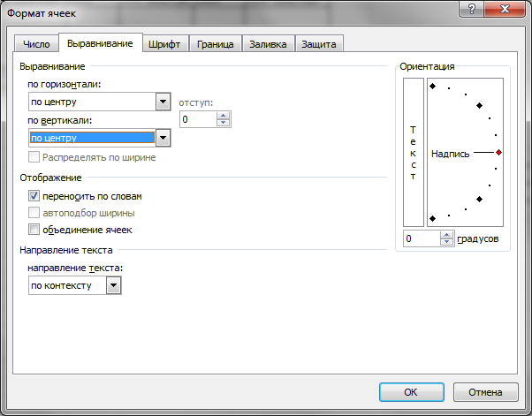Set orientation to the bottom diamond marker
Viewport: 532px width, 416px height.
[433, 219]
